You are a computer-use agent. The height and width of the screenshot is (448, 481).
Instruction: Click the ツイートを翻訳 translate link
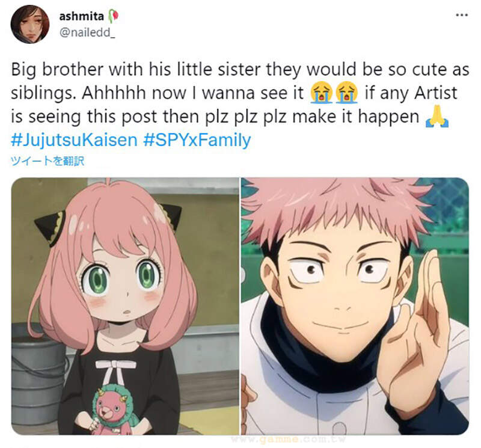coord(47,161)
